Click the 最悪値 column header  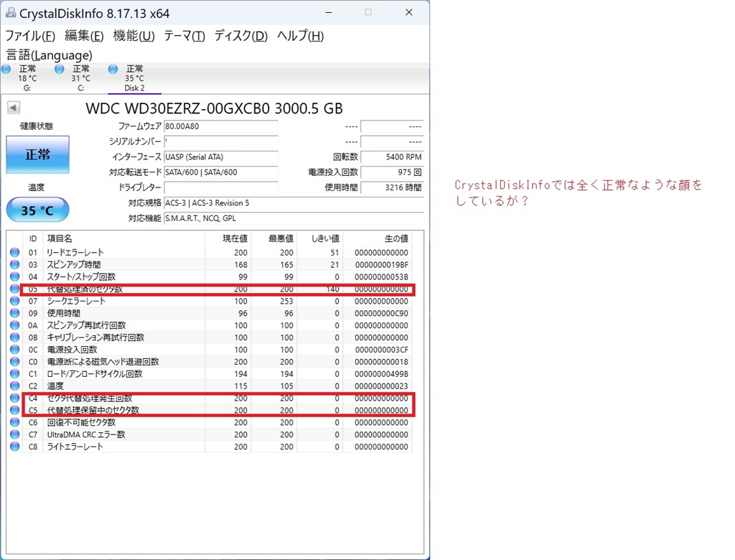(x=273, y=239)
